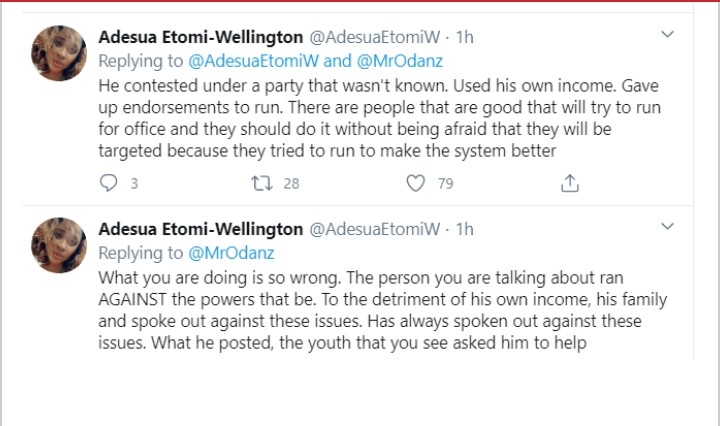Click the reply speech bubble icon

point(110,183)
